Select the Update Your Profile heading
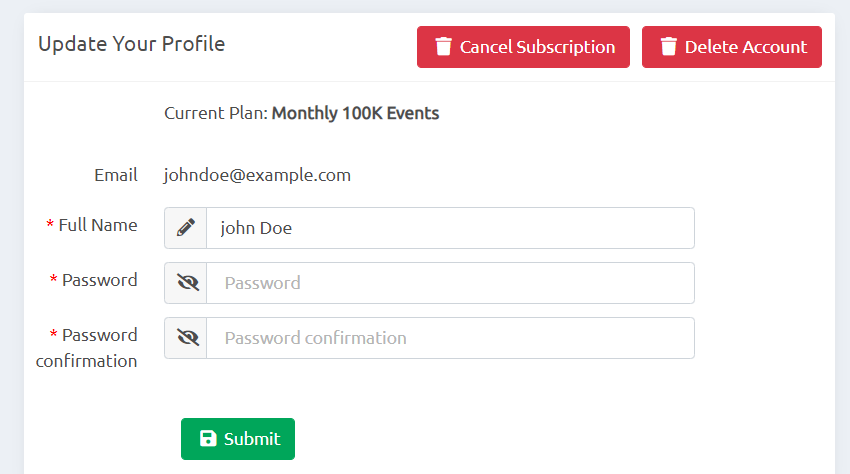This screenshot has width=850, height=474. click(132, 44)
